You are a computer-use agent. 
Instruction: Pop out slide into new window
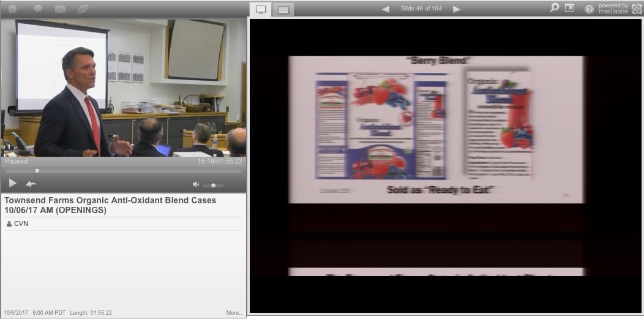click(x=570, y=8)
